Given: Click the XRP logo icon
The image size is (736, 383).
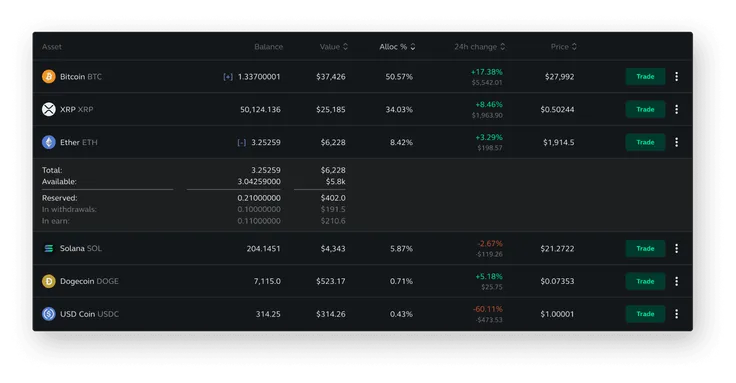Looking at the screenshot, I should point(49,109).
